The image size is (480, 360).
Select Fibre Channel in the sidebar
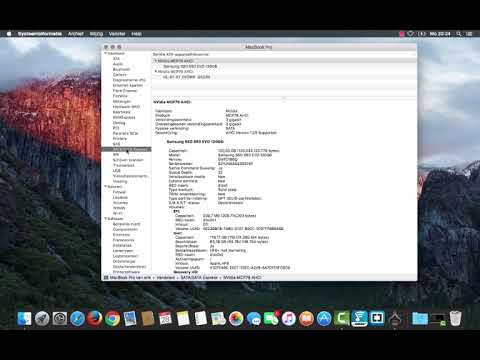125,91
